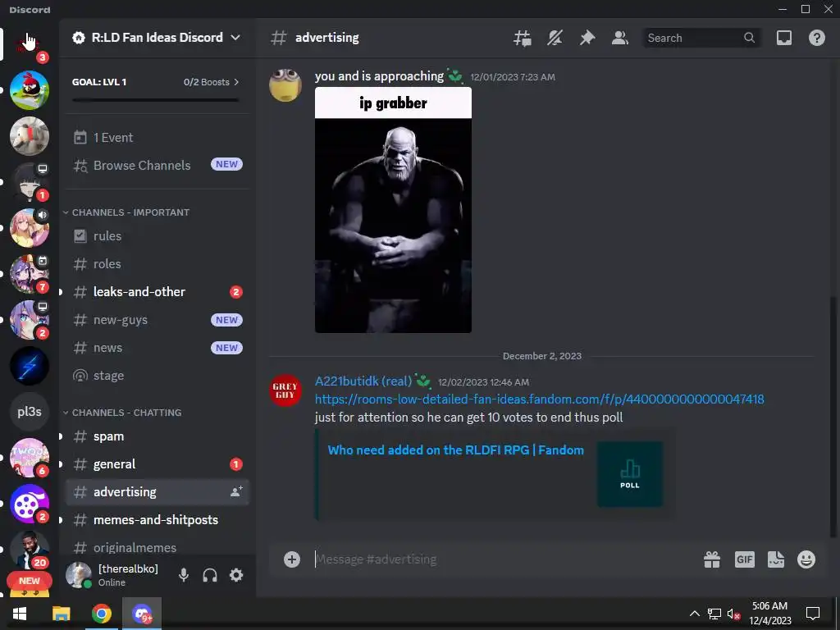
Task: Click the Search field
Action: point(701,38)
